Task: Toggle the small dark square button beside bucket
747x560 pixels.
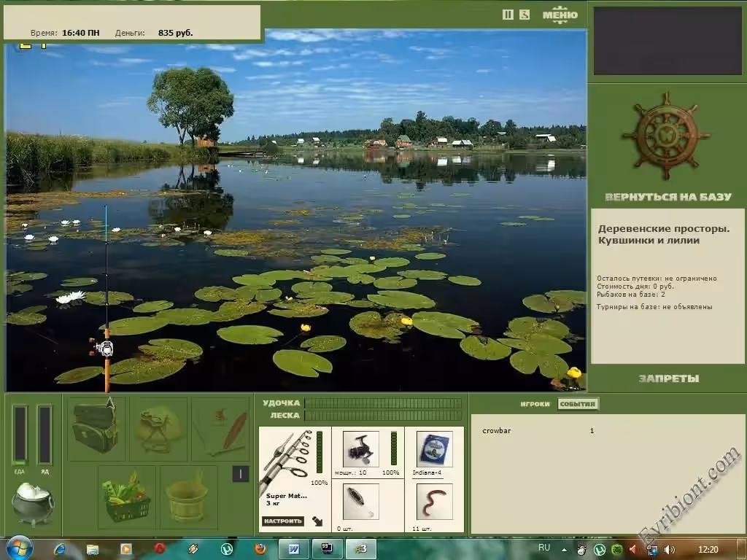Action: [241, 475]
